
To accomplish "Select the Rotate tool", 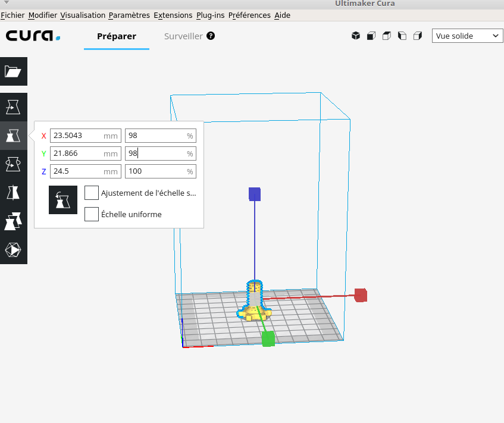I will tap(14, 164).
